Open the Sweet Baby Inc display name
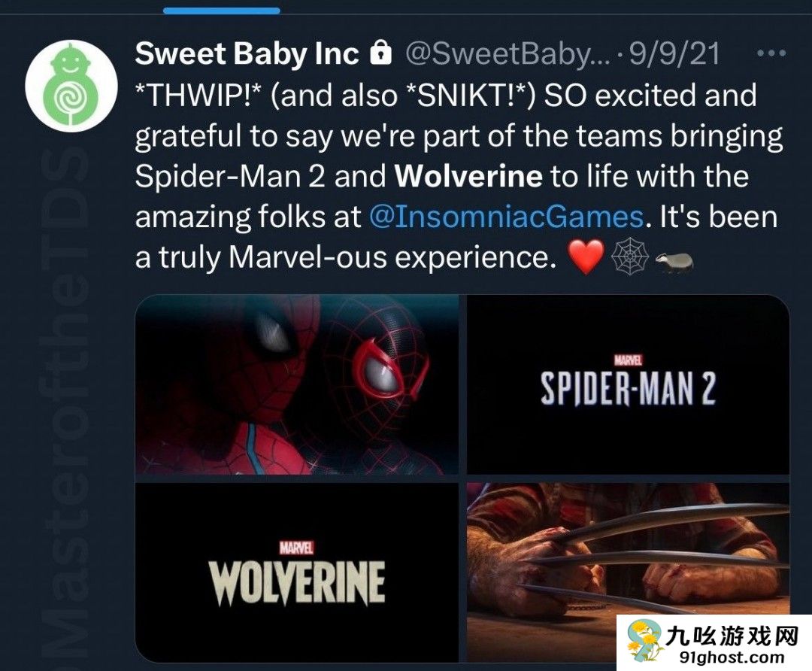812x671 pixels. (247, 54)
